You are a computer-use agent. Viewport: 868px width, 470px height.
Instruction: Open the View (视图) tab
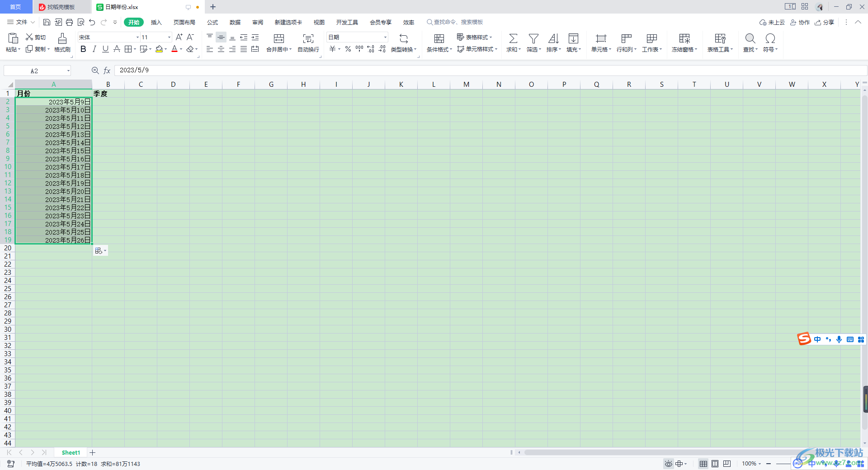(x=319, y=22)
